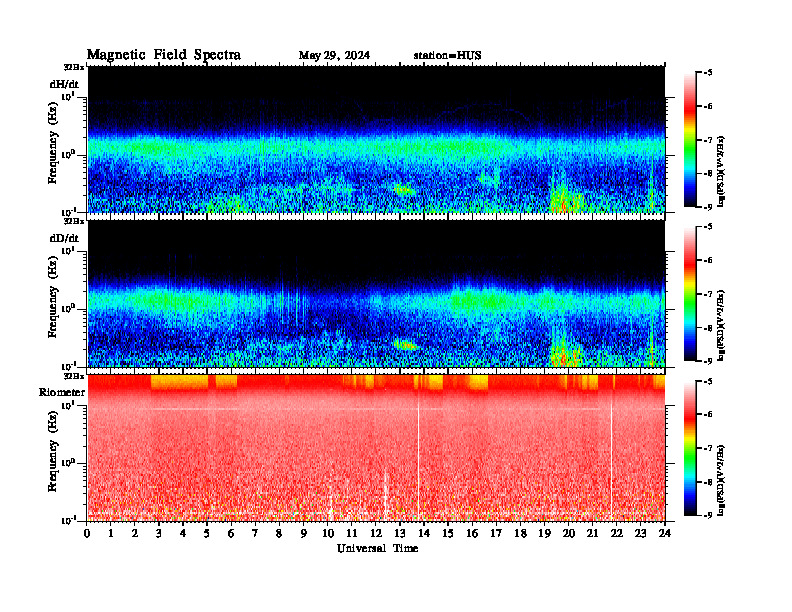Click hour label "8" on the time axis
792x612 pixels.
tap(279, 533)
